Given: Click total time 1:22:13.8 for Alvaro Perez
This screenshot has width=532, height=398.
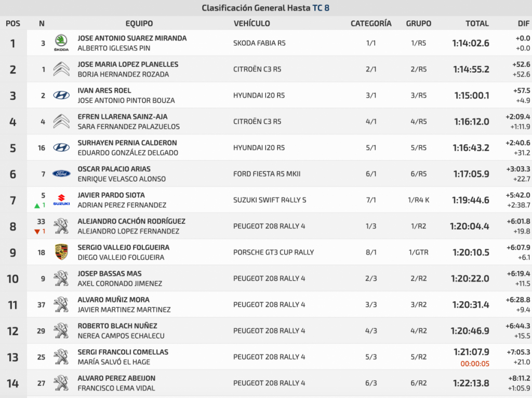Looking at the screenshot, I should (x=471, y=383).
